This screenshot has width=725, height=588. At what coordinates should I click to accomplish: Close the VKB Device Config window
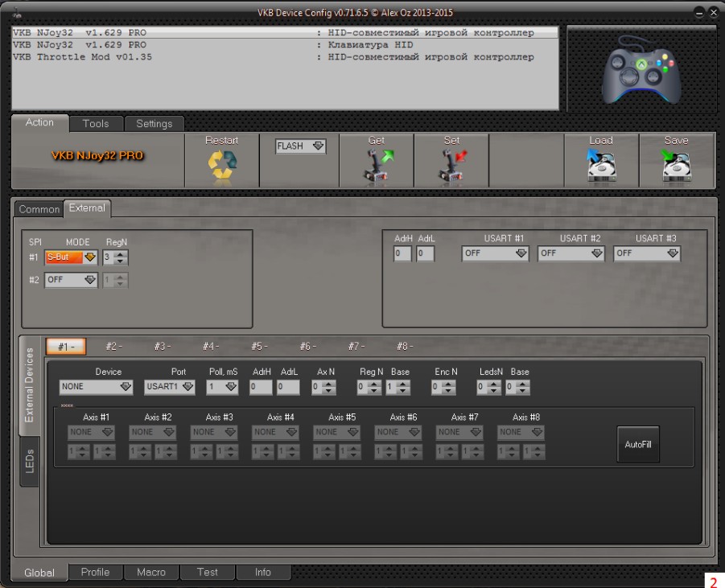coord(714,13)
